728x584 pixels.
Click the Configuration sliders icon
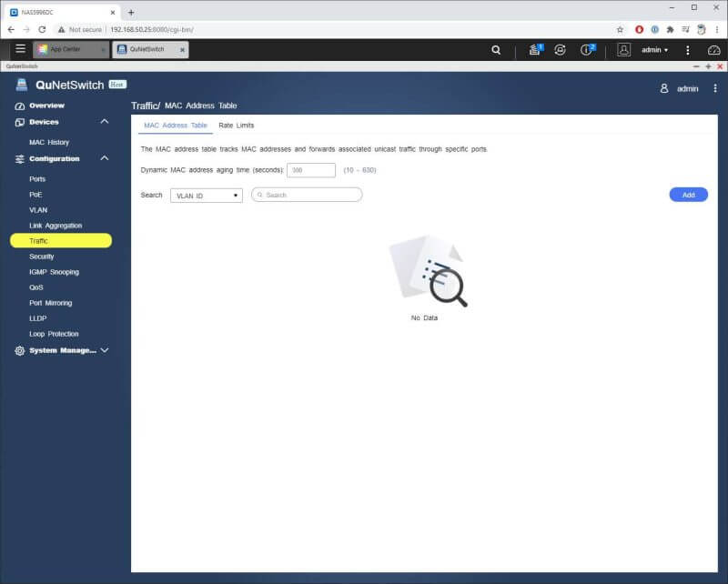(x=19, y=159)
